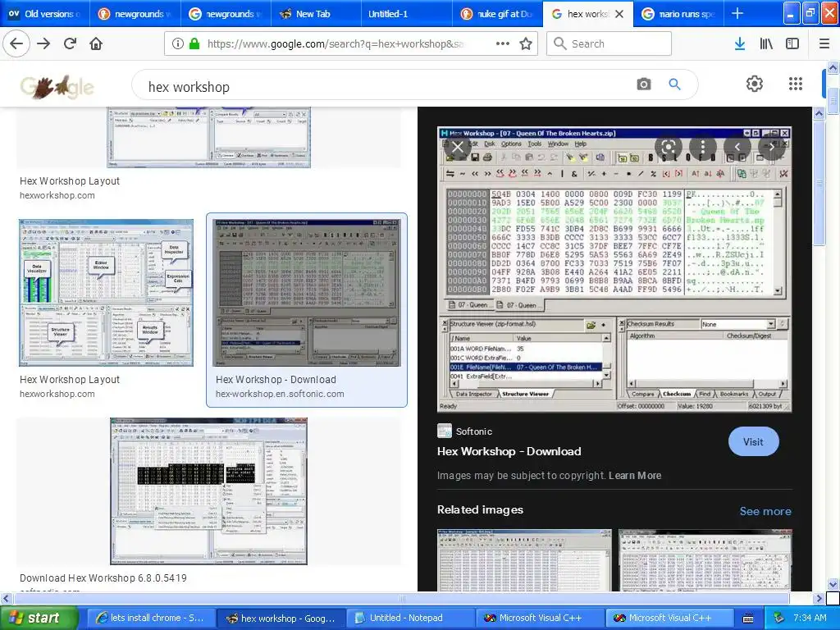This screenshot has height=630, width=840.
Task: Switch to the New Tab tab
Action: (316, 14)
